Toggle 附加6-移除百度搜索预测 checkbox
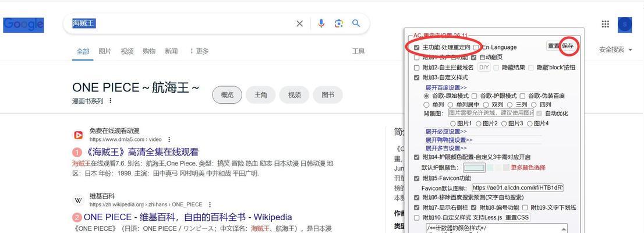The image size is (644, 233). coord(417,197)
